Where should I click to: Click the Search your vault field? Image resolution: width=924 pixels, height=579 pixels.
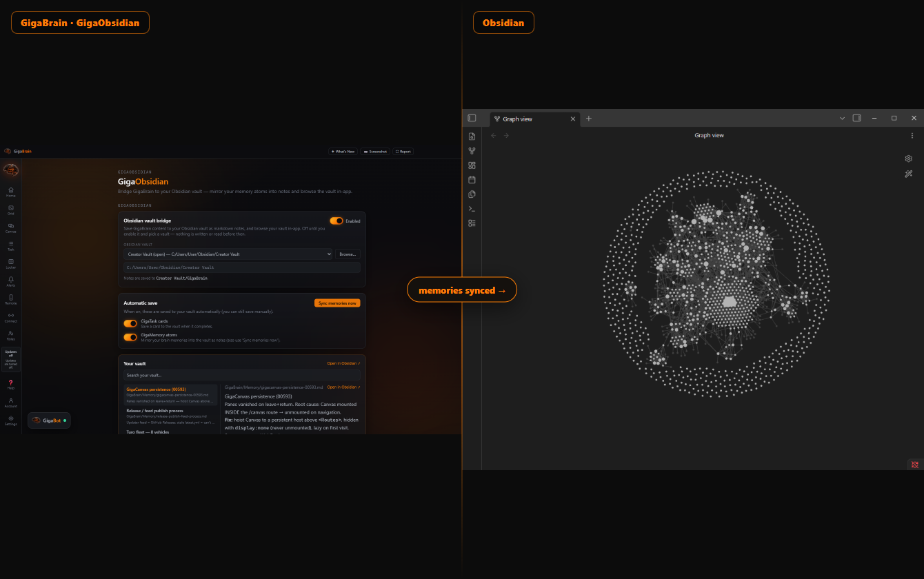coord(241,375)
